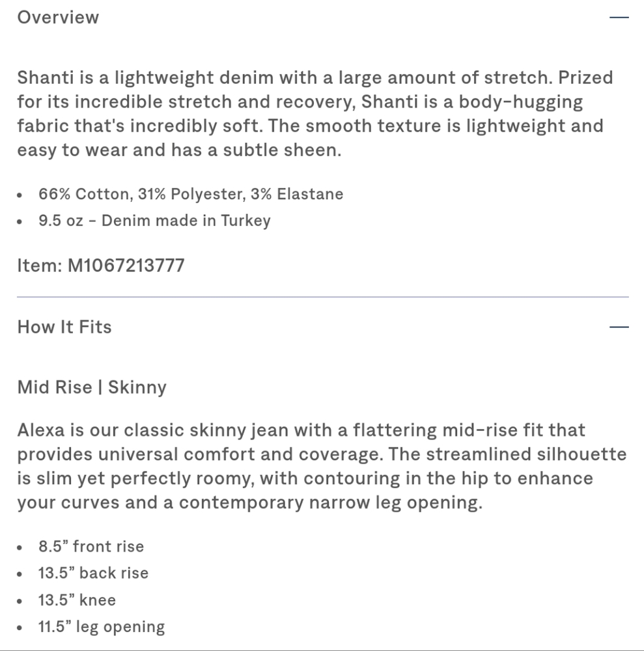
Task: Click the item number M1067213777
Action: point(126,266)
